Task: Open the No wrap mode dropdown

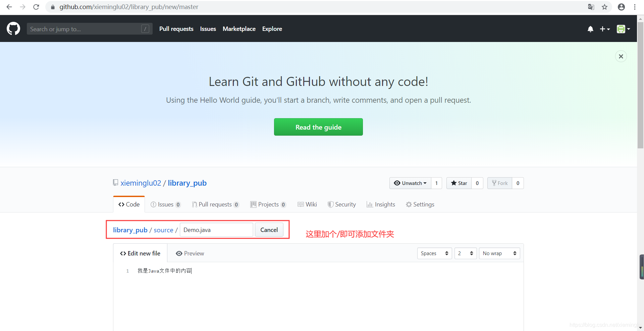Action: pos(499,253)
